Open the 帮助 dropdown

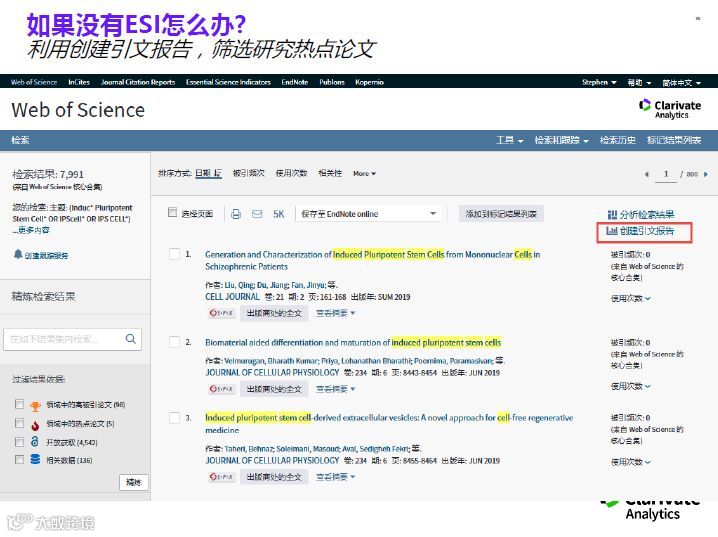click(639, 82)
